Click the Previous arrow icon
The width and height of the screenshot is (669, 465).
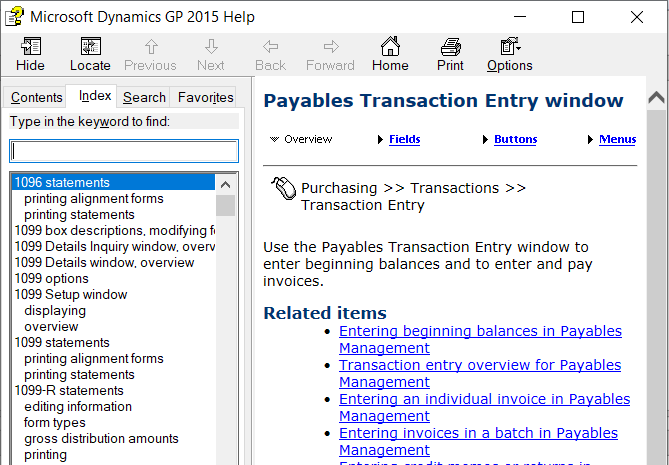click(151, 46)
